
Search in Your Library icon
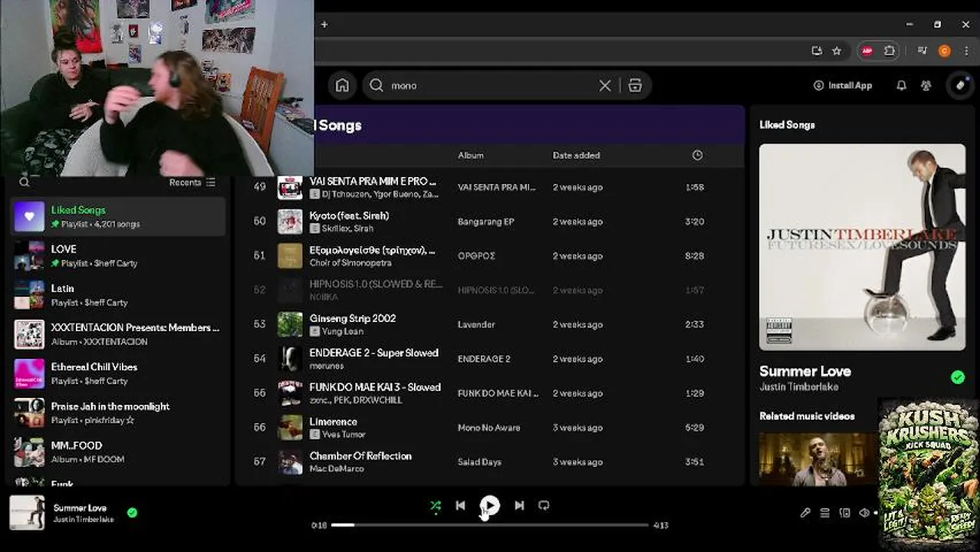tap(25, 182)
